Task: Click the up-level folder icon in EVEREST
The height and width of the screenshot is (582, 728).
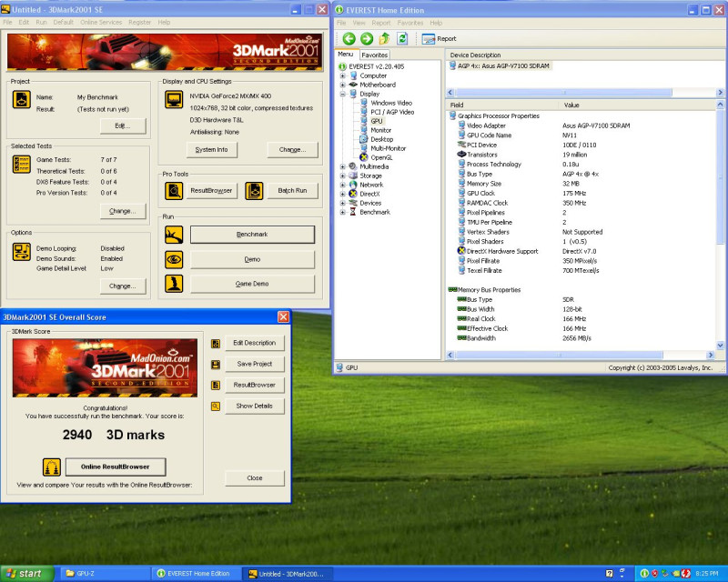Action: [x=384, y=38]
